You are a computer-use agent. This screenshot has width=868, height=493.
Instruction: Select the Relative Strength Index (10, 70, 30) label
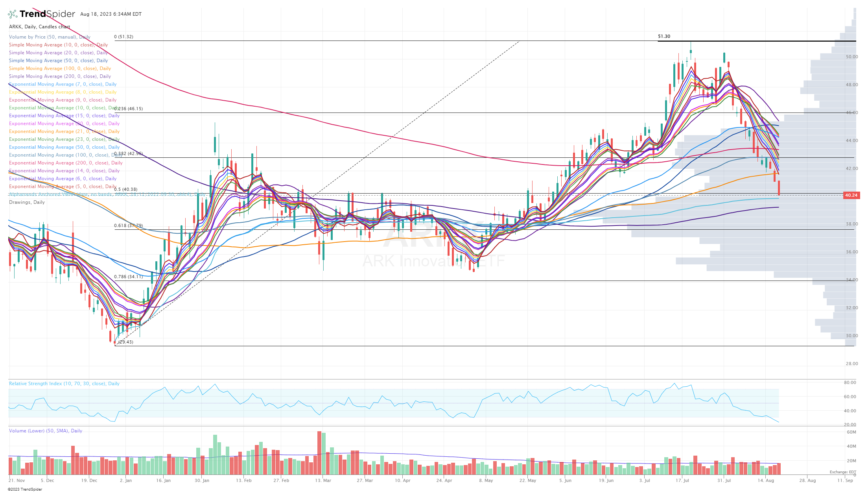pos(64,384)
